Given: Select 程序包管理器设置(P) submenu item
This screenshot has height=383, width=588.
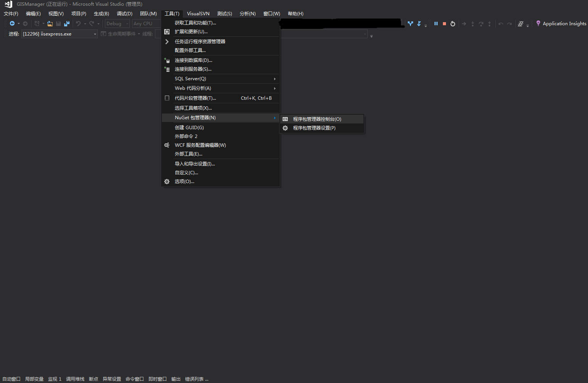Looking at the screenshot, I should point(322,128).
